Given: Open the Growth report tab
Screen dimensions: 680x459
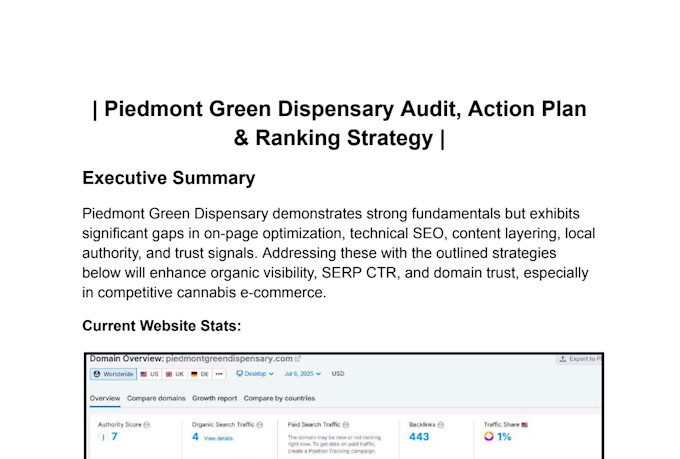Looking at the screenshot, I should (x=215, y=398).
